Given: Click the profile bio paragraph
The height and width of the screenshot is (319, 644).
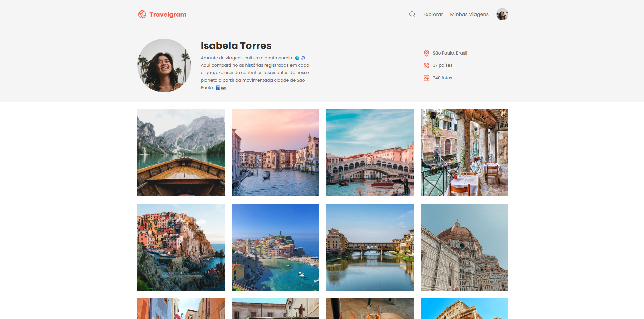Looking at the screenshot, I should [255, 73].
